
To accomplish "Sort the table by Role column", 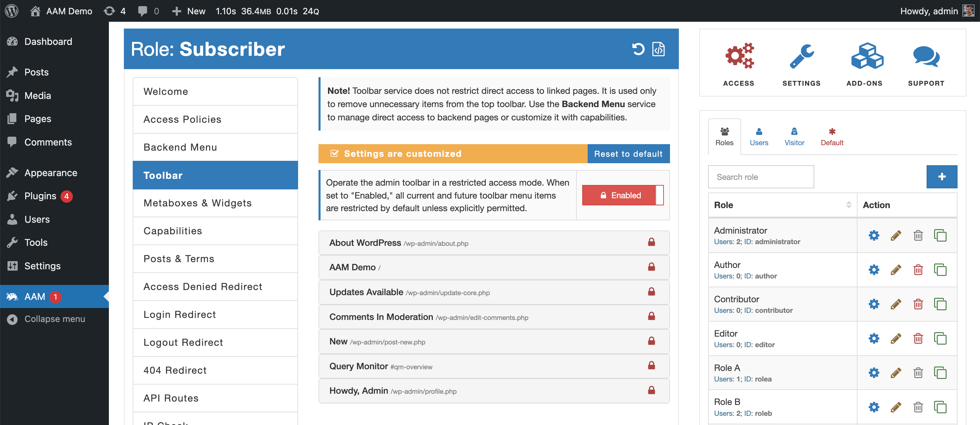I will pyautogui.click(x=782, y=205).
